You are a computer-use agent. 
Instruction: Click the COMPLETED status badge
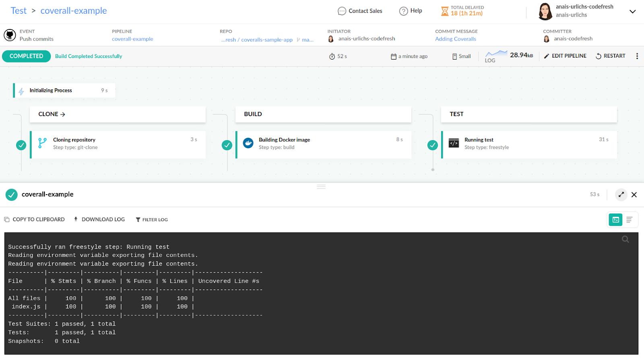[27, 56]
